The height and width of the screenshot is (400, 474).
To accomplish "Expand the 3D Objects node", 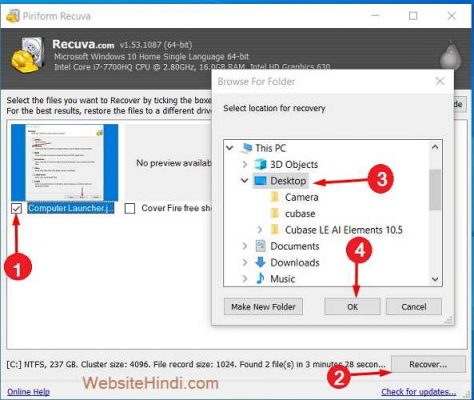I will click(x=245, y=164).
